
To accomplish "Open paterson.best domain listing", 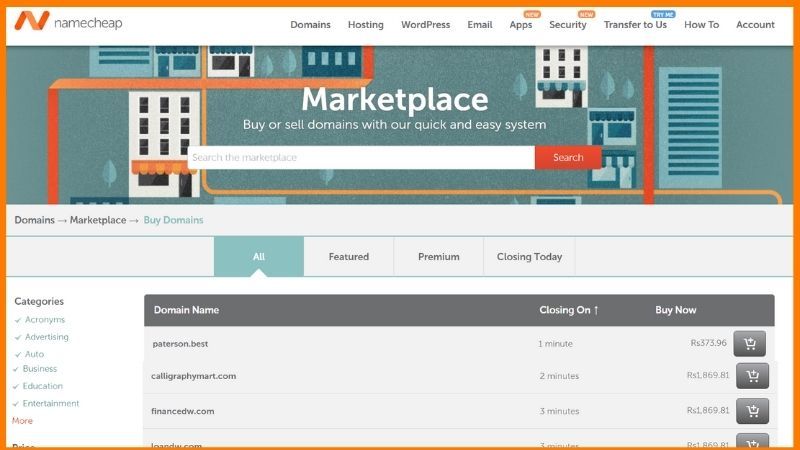I will (x=180, y=344).
